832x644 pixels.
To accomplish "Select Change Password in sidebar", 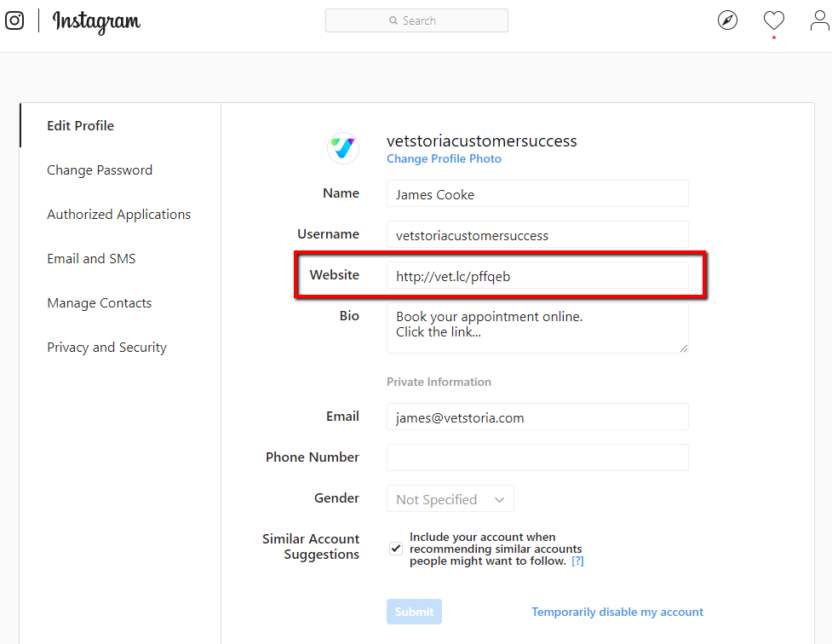I will tap(100, 170).
